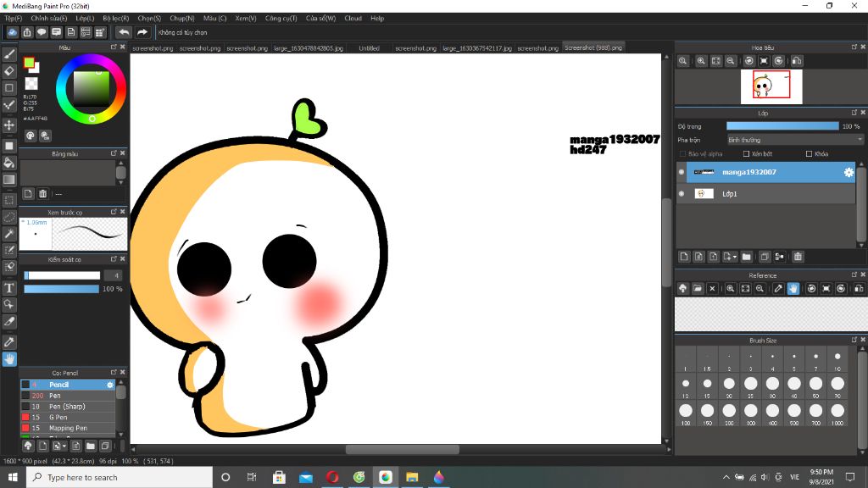This screenshot has height=488, width=868.
Task: Zoom in on the Navigator panel
Action: point(701,61)
